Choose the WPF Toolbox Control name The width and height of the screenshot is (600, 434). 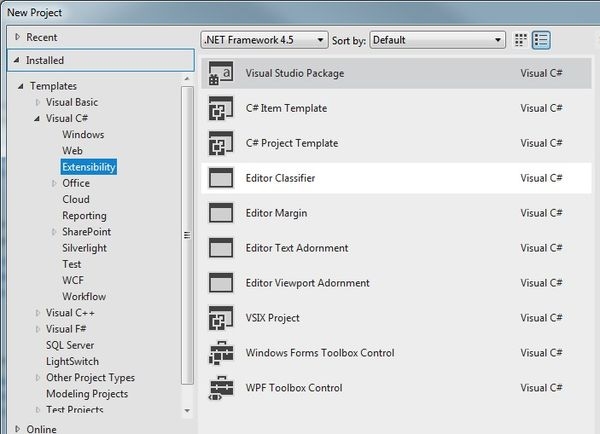point(294,388)
